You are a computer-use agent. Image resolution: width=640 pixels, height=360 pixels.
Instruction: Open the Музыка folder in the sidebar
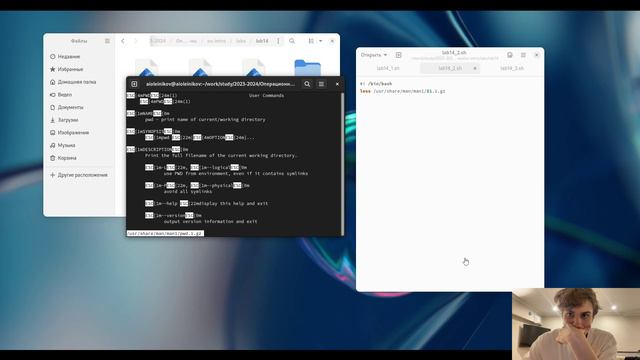(x=66, y=145)
